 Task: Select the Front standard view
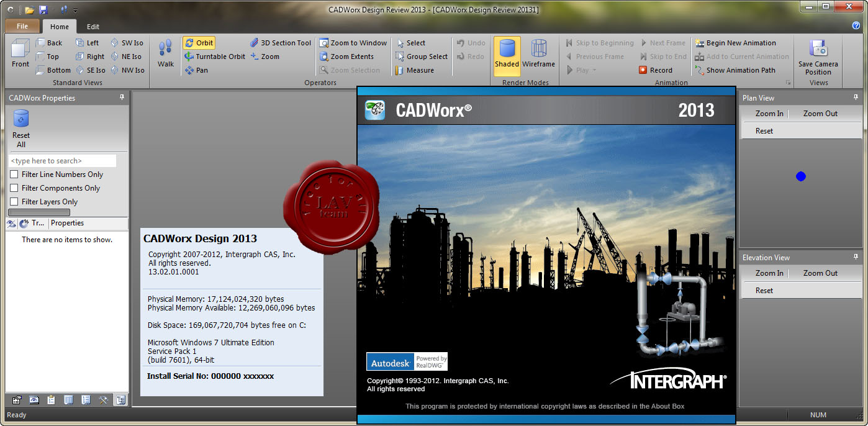click(20, 53)
